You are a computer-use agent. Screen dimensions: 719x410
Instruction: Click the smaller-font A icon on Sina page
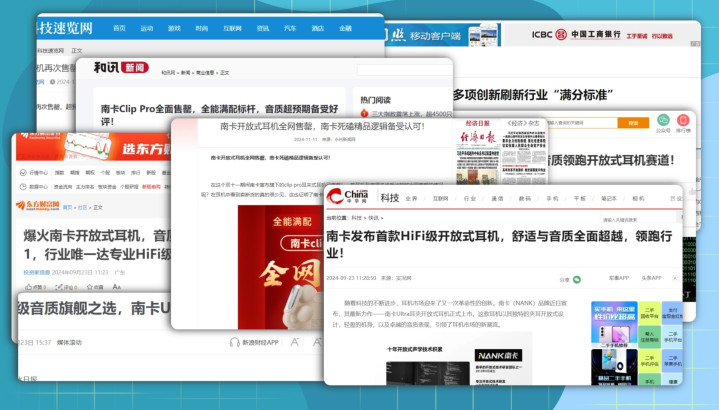coord(295,342)
